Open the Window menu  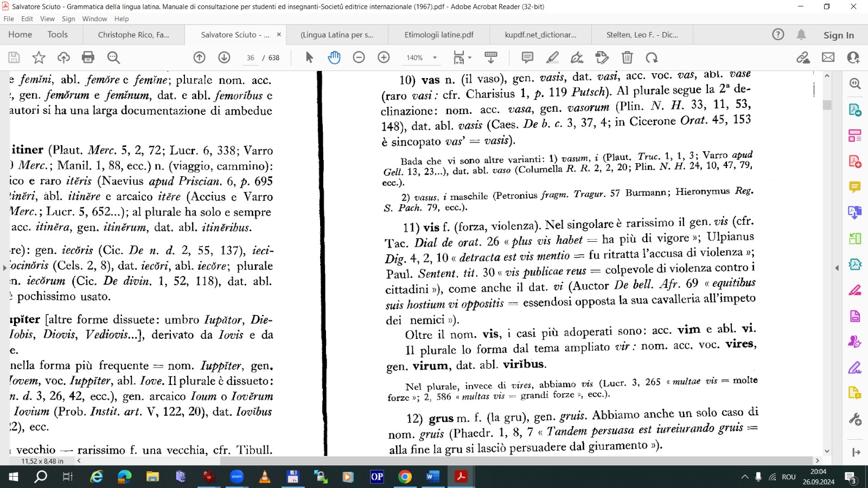pyautogui.click(x=94, y=19)
